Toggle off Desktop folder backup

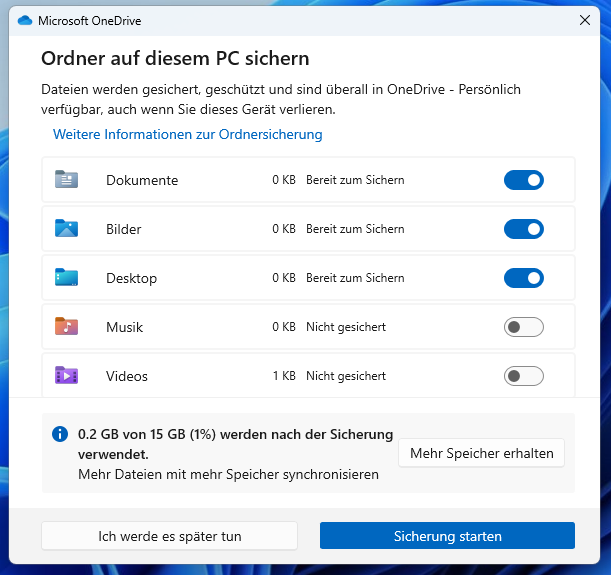click(x=524, y=278)
